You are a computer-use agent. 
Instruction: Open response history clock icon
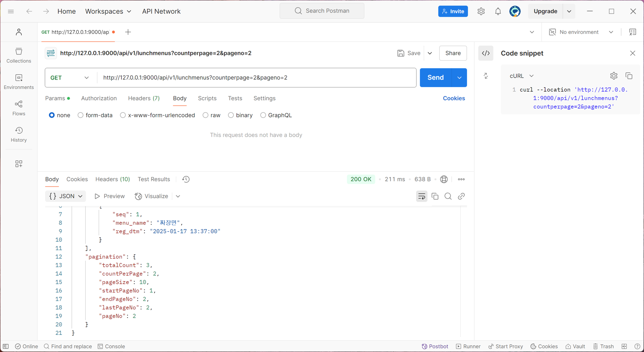click(x=186, y=179)
